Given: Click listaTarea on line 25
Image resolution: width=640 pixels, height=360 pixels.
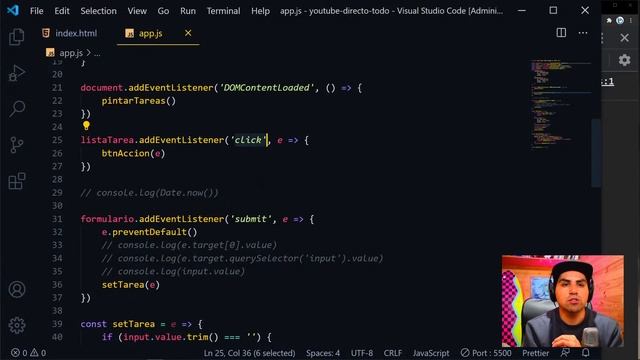Looking at the screenshot, I should pos(107,140).
